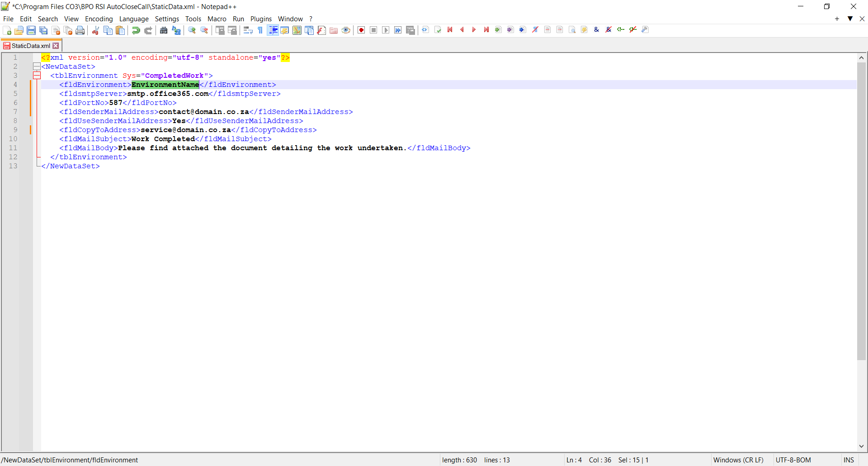The height and width of the screenshot is (466, 868).
Task: Click the vertical scrollbar thumb
Action: point(861,211)
